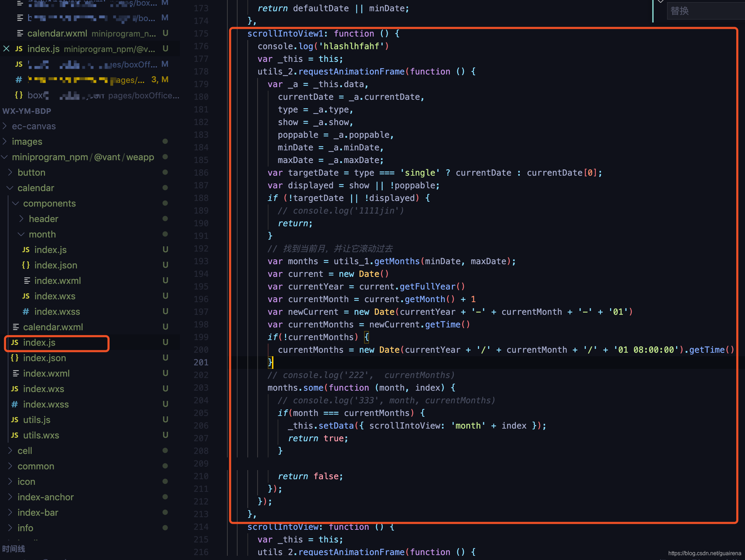Open the 时间线 timeline panel header

(x=14, y=549)
